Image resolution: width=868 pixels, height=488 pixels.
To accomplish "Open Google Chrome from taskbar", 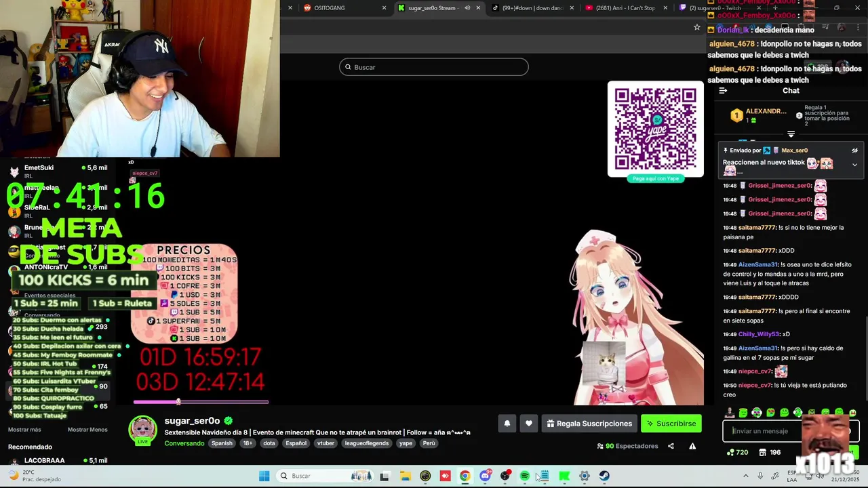I will 465,476.
